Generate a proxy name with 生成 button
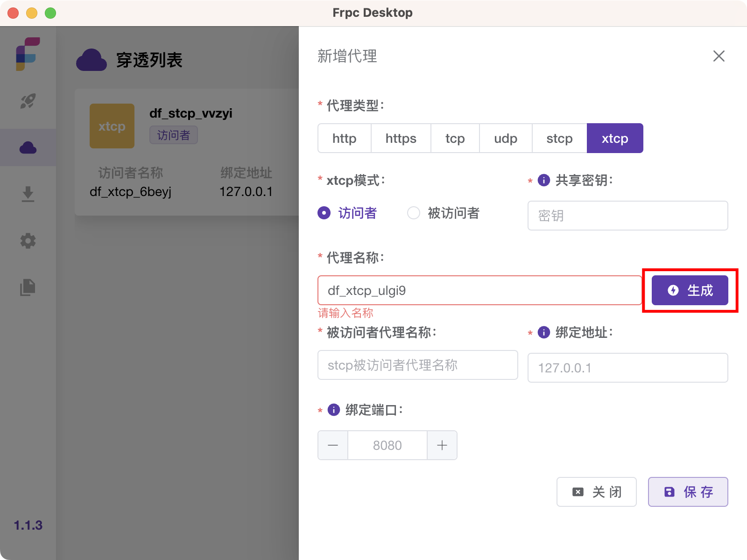The image size is (747, 560). coord(690,290)
